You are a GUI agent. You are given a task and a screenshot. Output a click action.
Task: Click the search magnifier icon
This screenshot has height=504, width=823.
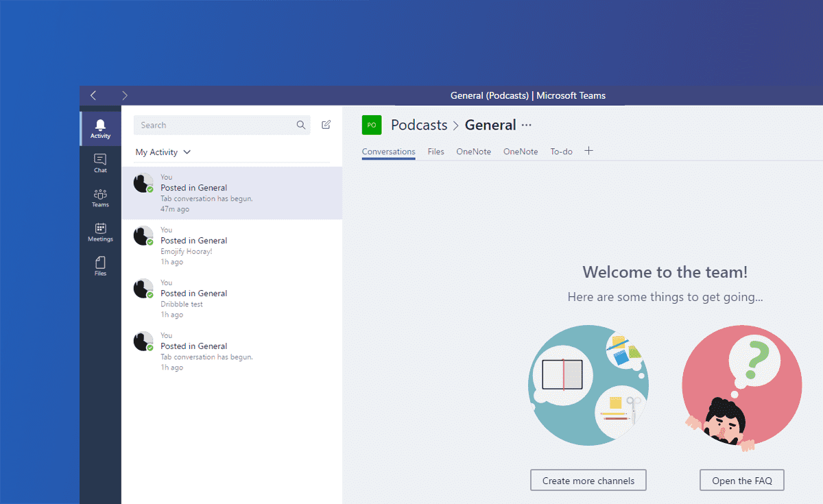pyautogui.click(x=300, y=125)
